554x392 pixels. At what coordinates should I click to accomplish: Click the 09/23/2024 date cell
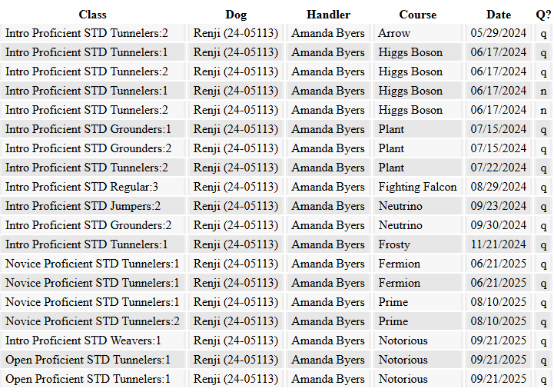coord(499,206)
